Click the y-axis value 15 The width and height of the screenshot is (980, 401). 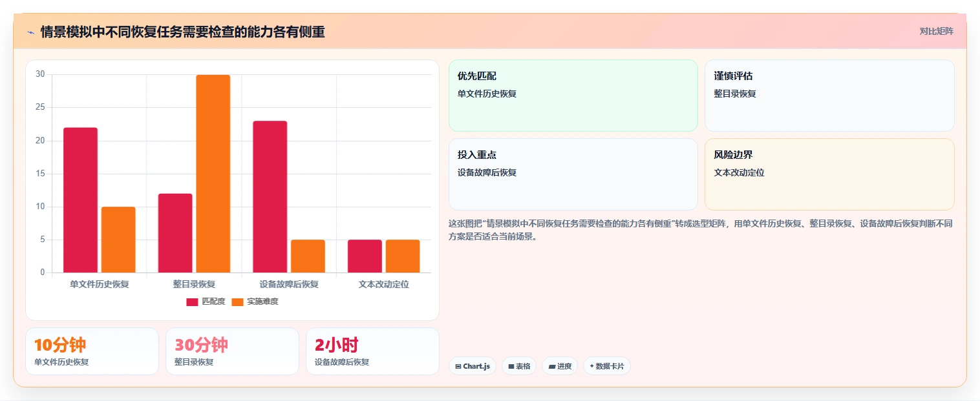40,174
